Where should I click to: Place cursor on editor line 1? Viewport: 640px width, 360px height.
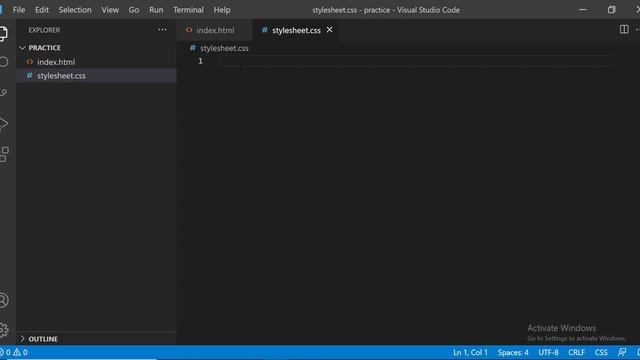(x=416, y=61)
